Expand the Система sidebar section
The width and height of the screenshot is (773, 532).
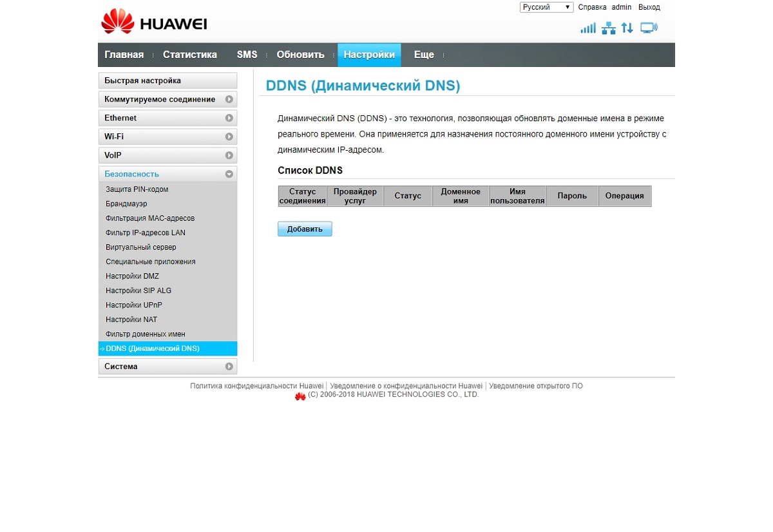(x=167, y=366)
